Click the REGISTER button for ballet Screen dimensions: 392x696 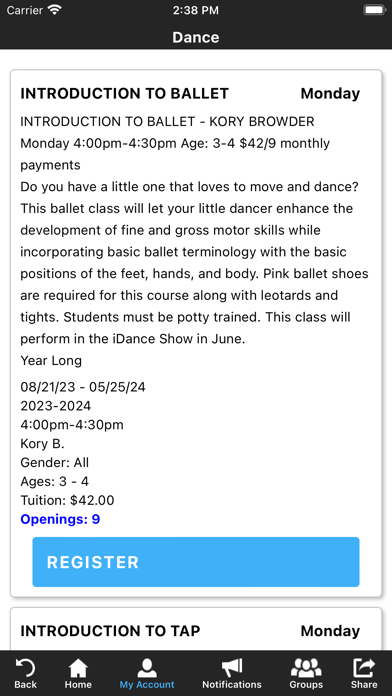coord(196,562)
